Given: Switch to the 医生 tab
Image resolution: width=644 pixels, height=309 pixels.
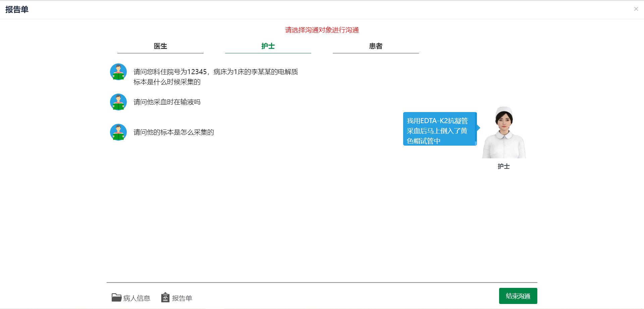Looking at the screenshot, I should pyautogui.click(x=160, y=46).
